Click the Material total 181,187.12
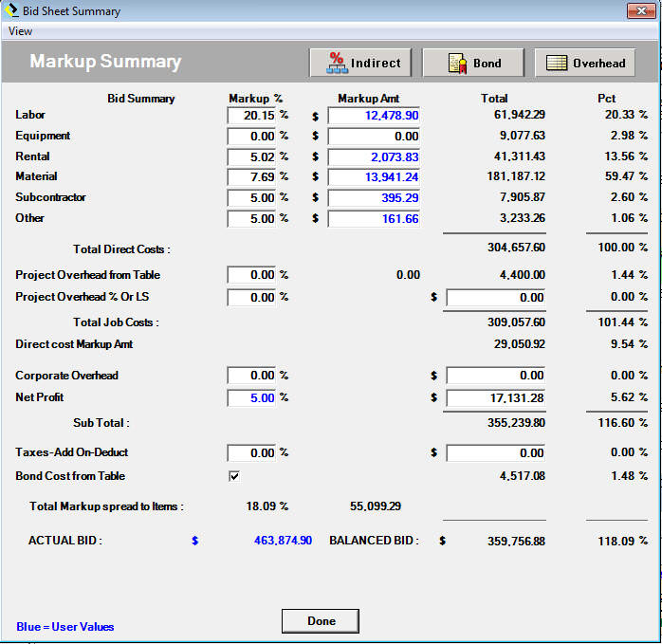Image resolution: width=662 pixels, height=644 pixels. pyautogui.click(x=516, y=176)
